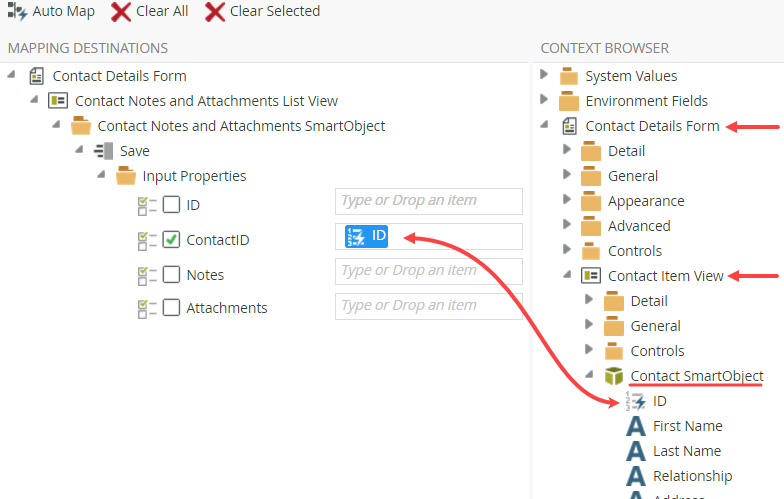Select the mapped ID token in ContactID field
This screenshot has width=784, height=499.
(367, 236)
